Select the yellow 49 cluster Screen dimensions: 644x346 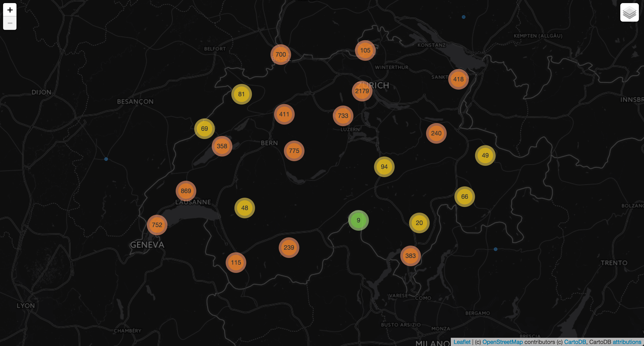point(485,155)
